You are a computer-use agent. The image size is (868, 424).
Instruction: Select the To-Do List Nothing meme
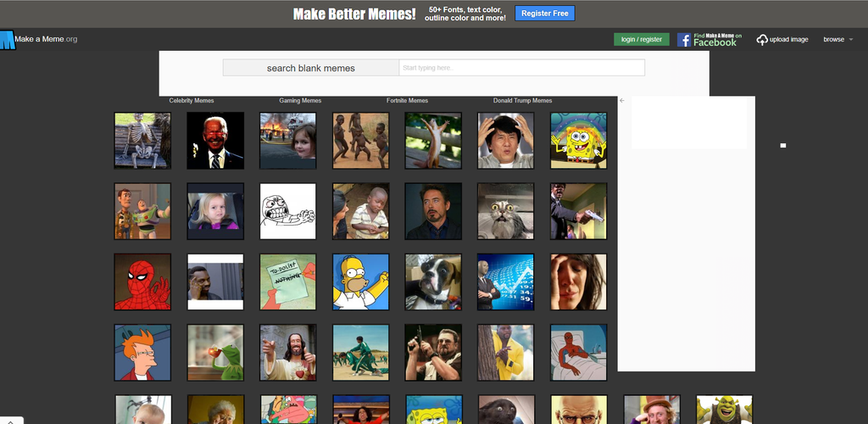[287, 282]
